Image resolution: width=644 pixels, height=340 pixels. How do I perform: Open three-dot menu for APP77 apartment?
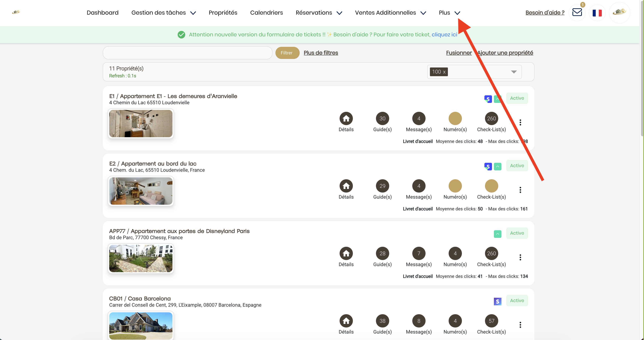(x=520, y=257)
